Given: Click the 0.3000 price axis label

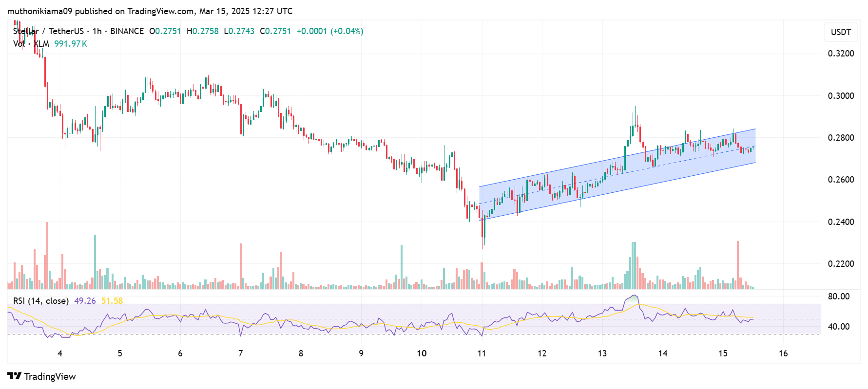Looking at the screenshot, I should [841, 96].
